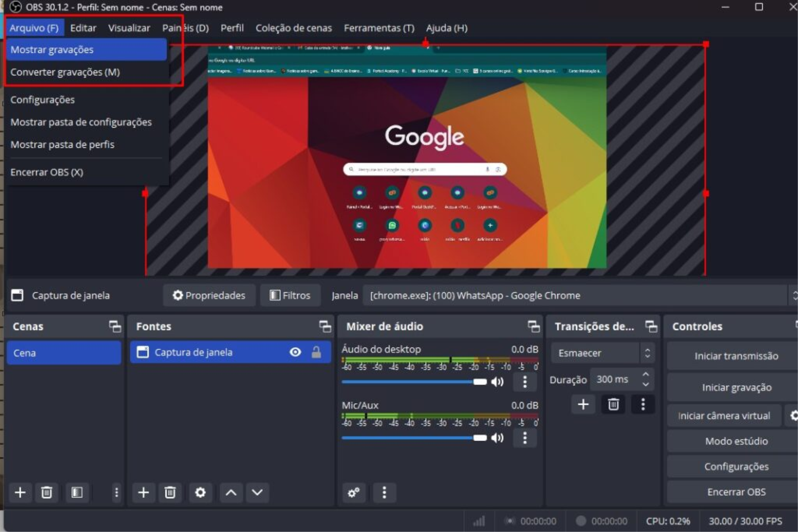
Task: Click Iniciar câmera virtual button
Action: point(724,416)
